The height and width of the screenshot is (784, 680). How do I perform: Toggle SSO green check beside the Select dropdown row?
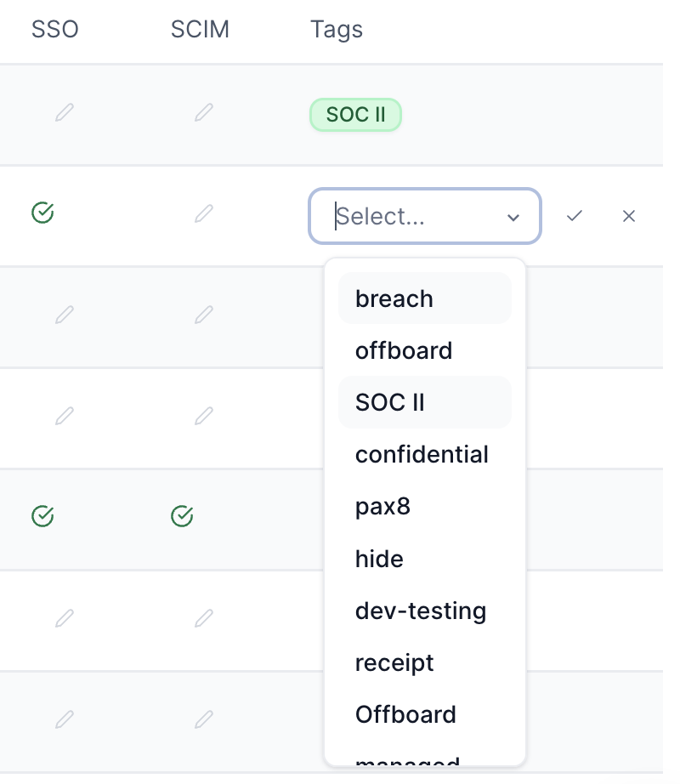[x=42, y=213]
